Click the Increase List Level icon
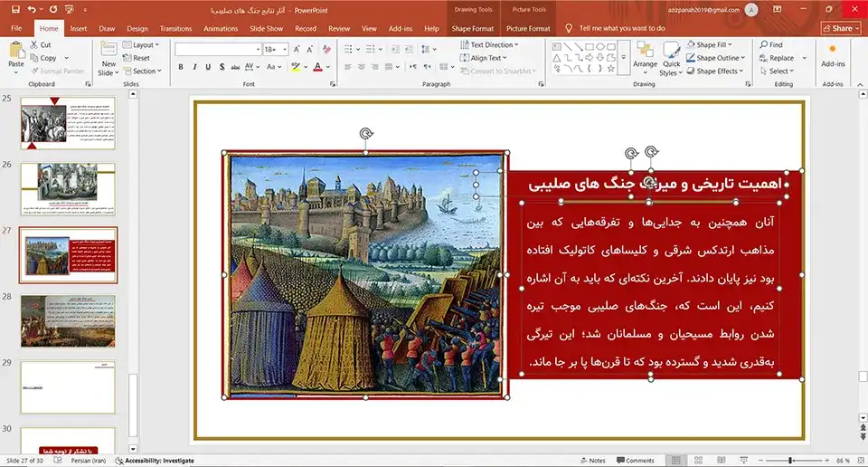This screenshot has width=868, height=467. point(409,49)
